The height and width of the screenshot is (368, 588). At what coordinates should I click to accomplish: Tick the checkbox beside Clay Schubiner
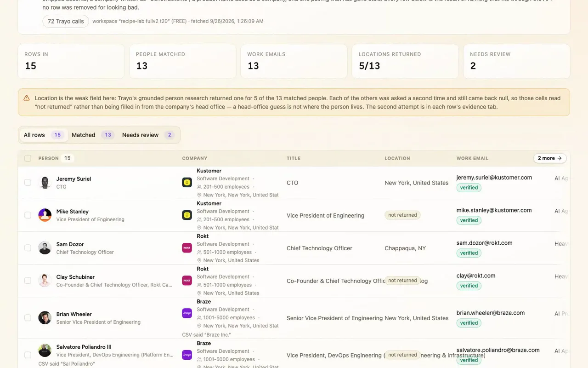click(28, 281)
